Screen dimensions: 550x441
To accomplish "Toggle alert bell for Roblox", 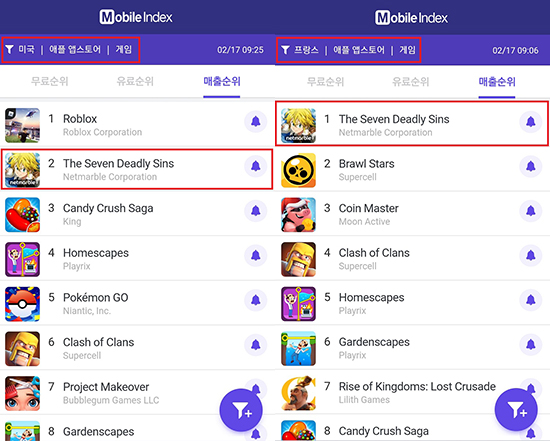I will point(256,121).
